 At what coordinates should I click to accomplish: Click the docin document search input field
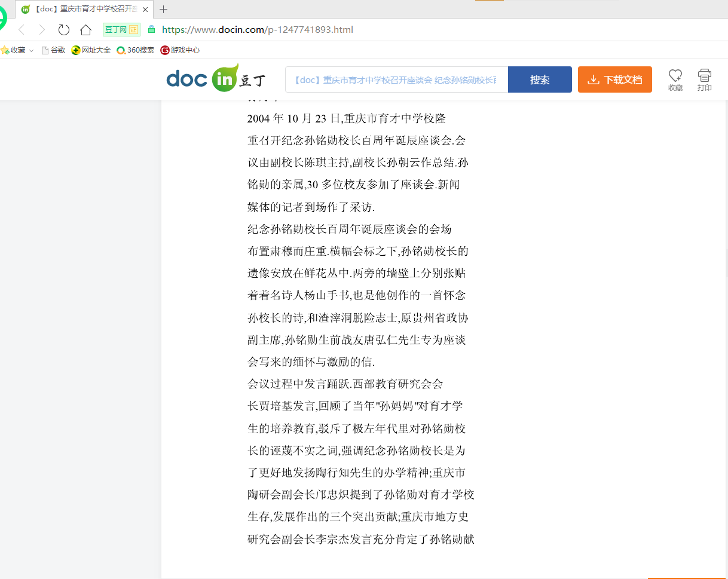click(396, 79)
